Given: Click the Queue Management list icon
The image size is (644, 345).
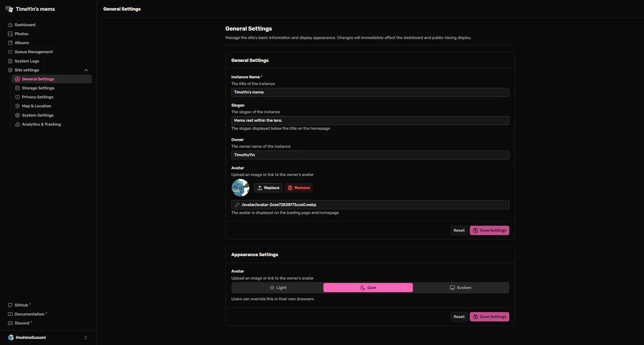Looking at the screenshot, I should tap(10, 52).
